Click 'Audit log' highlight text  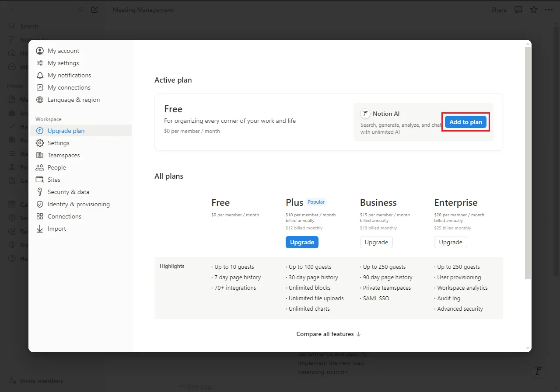[448, 298]
